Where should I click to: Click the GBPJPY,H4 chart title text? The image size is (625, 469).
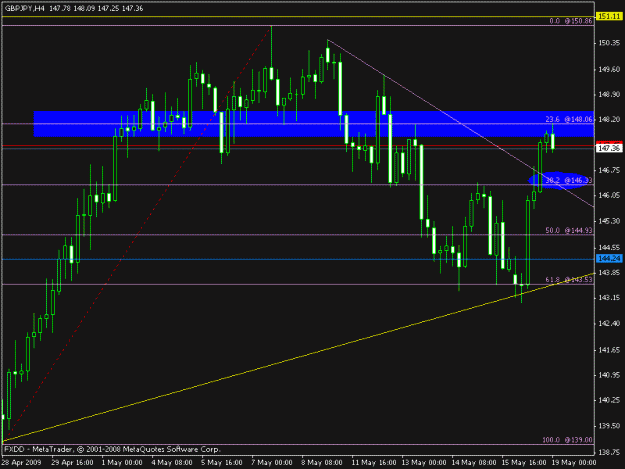(x=24, y=8)
